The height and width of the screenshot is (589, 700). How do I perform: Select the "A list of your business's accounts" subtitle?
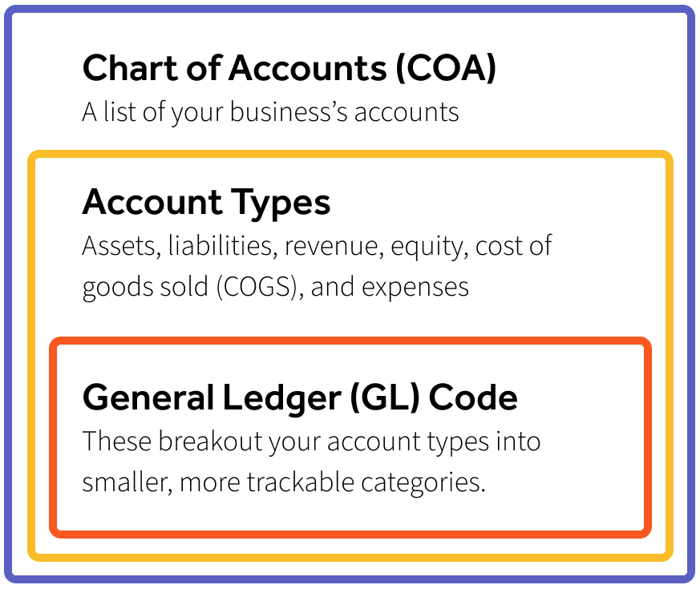(270, 112)
